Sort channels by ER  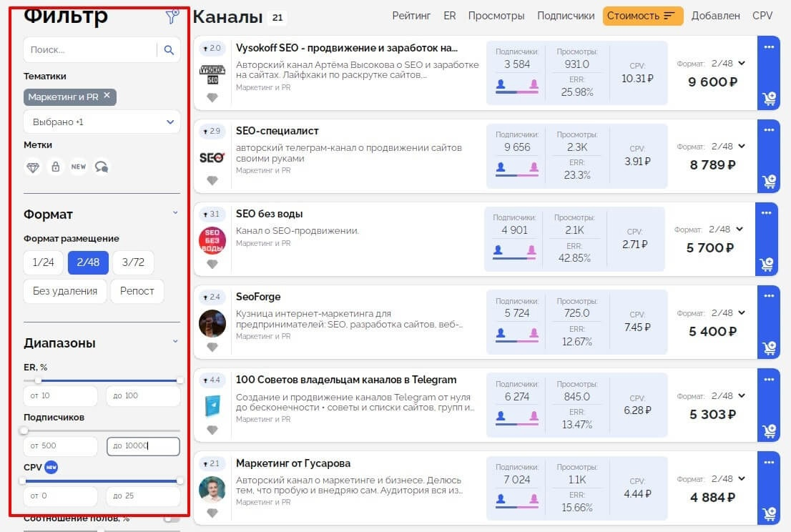pyautogui.click(x=449, y=16)
